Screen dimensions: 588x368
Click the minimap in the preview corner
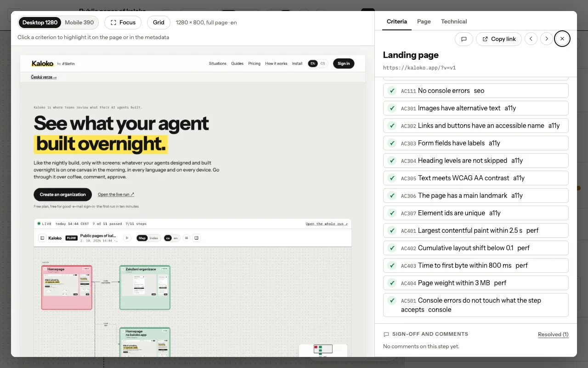[x=323, y=350]
